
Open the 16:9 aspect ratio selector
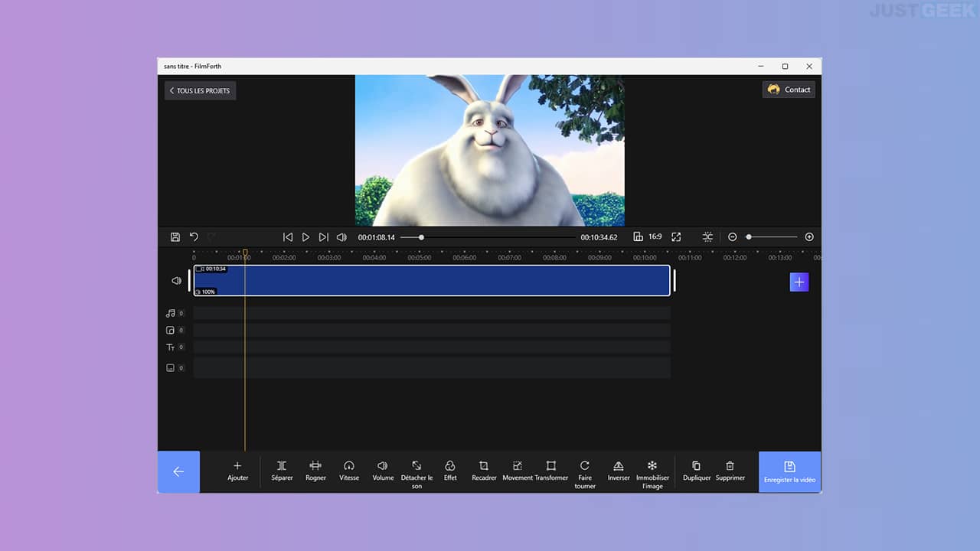(648, 237)
